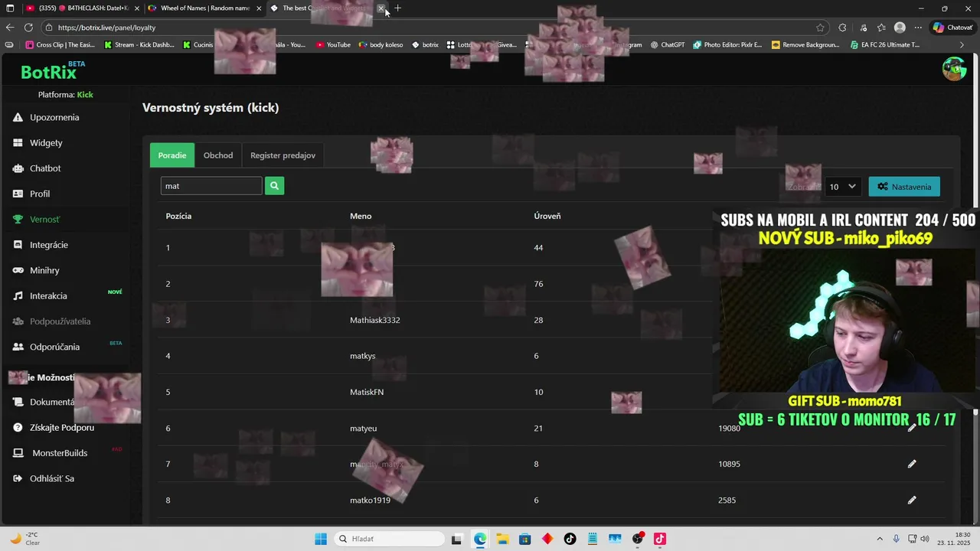Switch to Wheel of Names tab

(204, 8)
